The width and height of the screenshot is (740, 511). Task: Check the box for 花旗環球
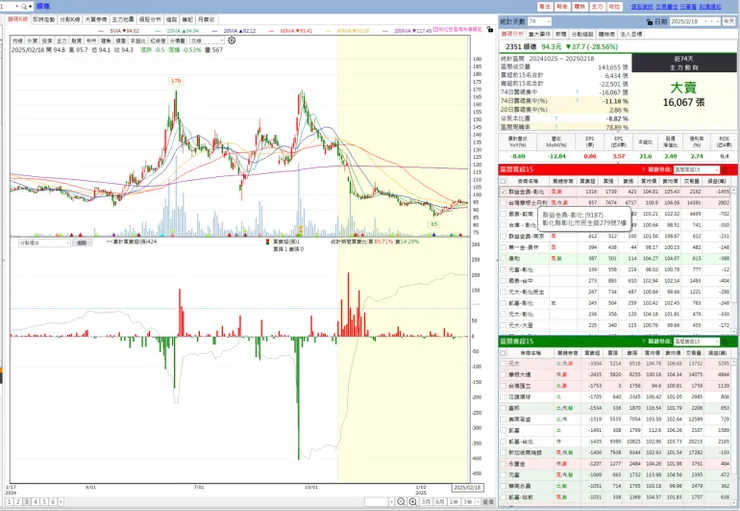503,397
